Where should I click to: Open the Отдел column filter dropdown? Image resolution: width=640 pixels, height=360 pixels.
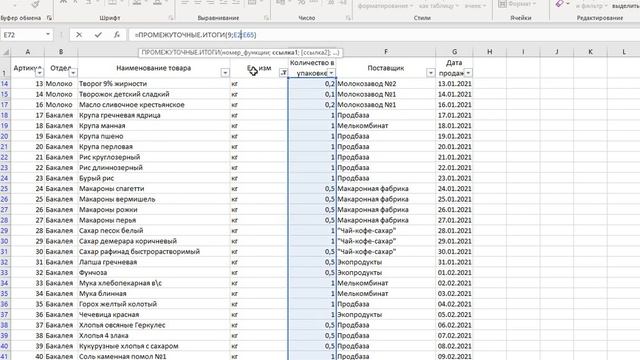point(73,73)
